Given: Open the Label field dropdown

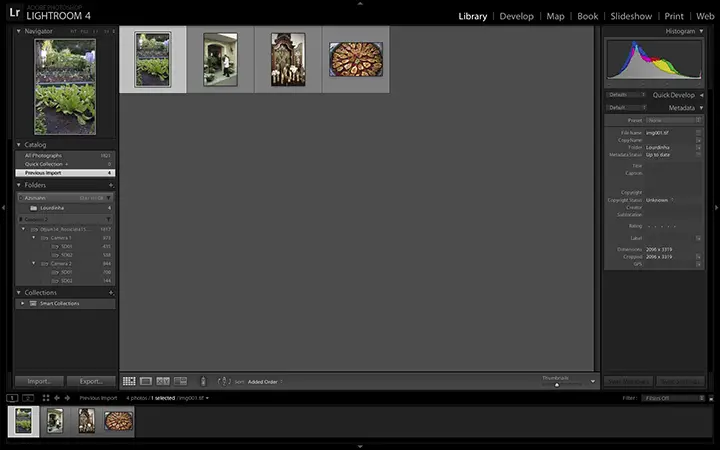Looking at the screenshot, I should (698, 238).
